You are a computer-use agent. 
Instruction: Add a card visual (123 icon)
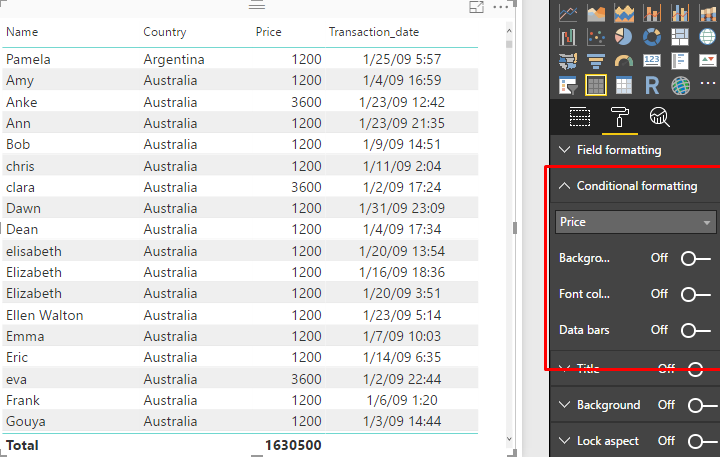tap(652, 61)
